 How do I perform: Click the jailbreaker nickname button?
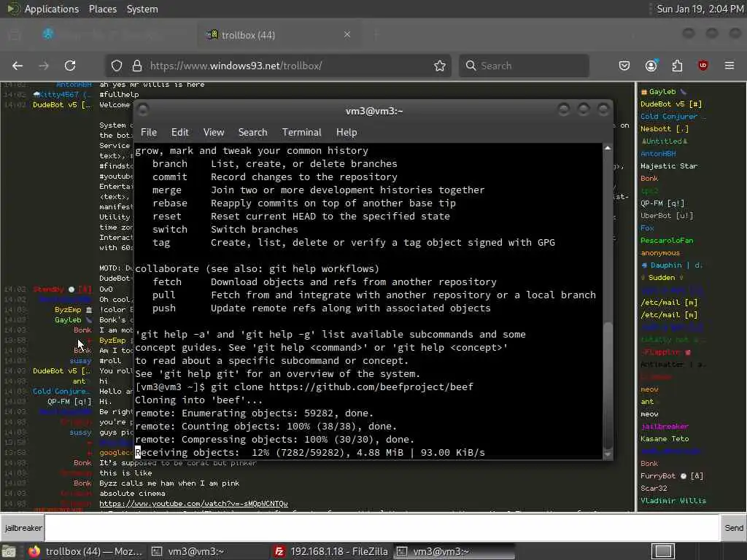[x=23, y=528]
